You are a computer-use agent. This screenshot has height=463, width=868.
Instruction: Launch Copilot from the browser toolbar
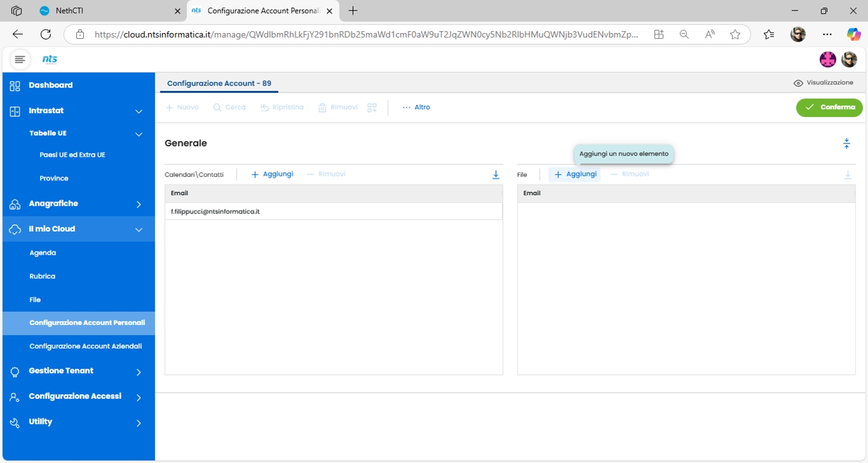[853, 34]
